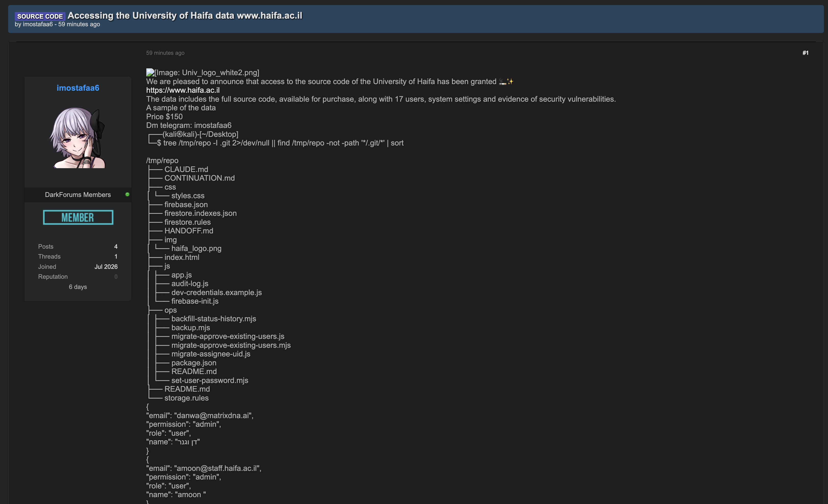This screenshot has width=828, height=504.
Task: Click the broken Univ_logo_white2.png image icon
Action: click(150, 73)
